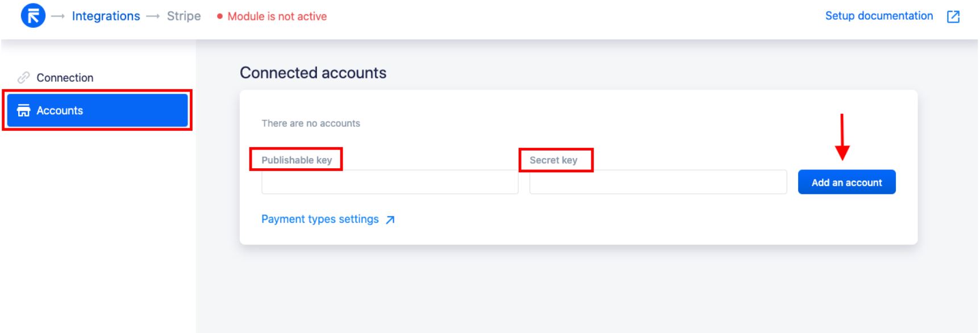This screenshot has height=333, width=980.
Task: Open Payment types settings link
Action: tap(320, 219)
